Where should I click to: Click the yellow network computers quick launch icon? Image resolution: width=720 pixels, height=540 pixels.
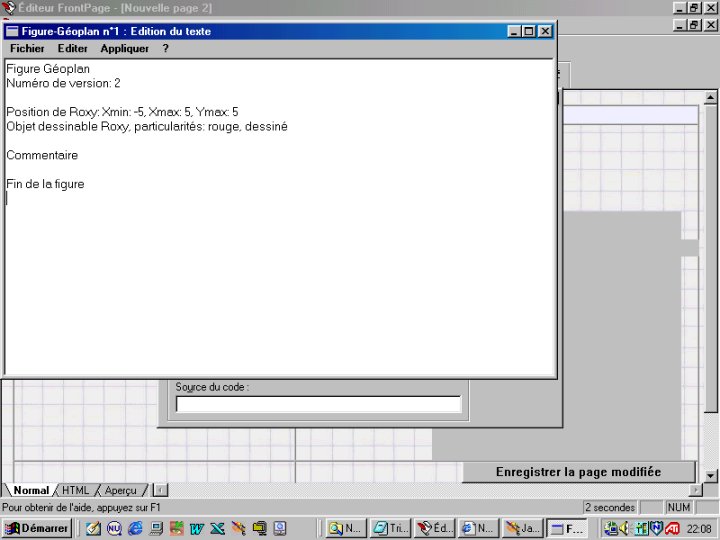[259, 529]
